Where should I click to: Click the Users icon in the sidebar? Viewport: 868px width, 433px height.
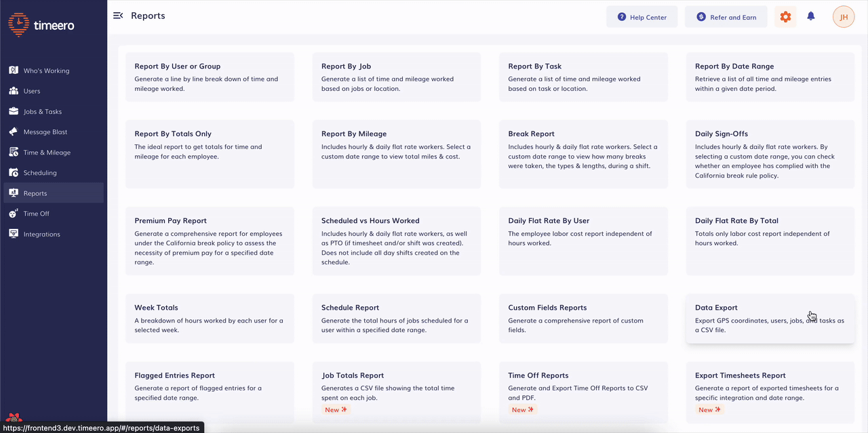[14, 91]
